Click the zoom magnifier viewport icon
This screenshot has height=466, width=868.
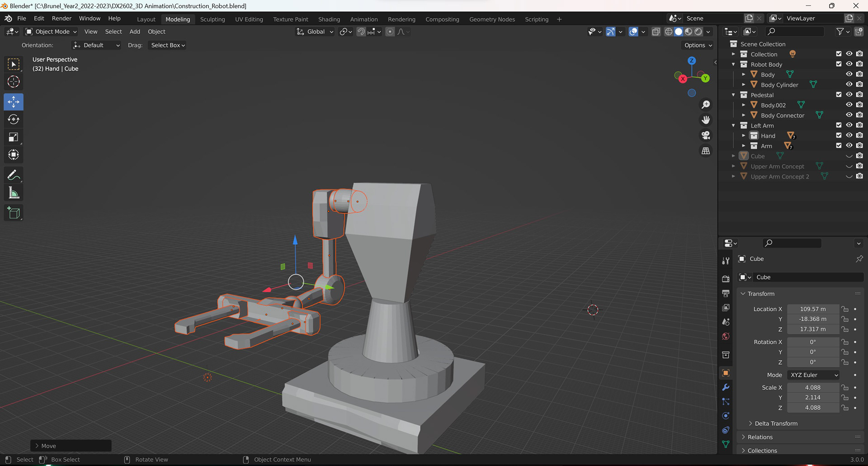click(x=706, y=105)
